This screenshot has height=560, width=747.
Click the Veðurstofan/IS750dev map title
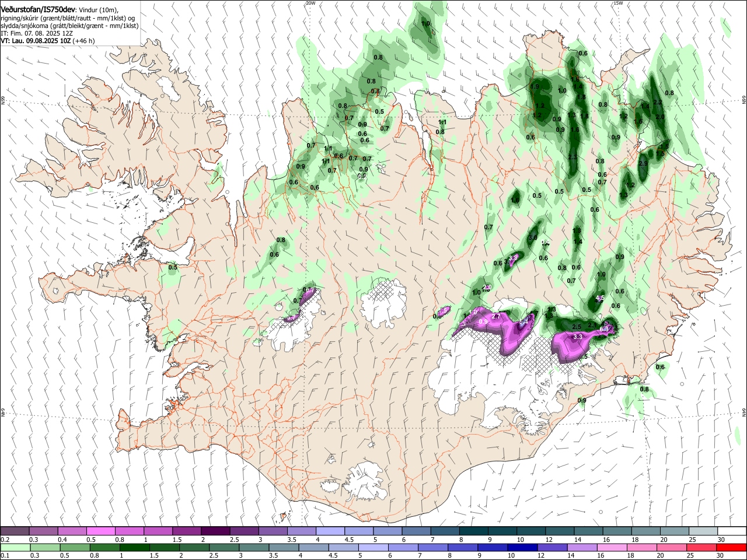(x=38, y=9)
